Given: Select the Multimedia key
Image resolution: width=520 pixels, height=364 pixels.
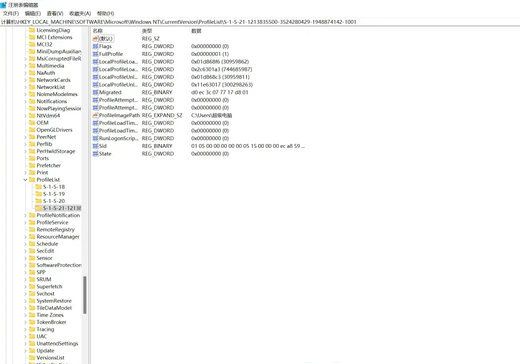Looking at the screenshot, I should [50, 66].
